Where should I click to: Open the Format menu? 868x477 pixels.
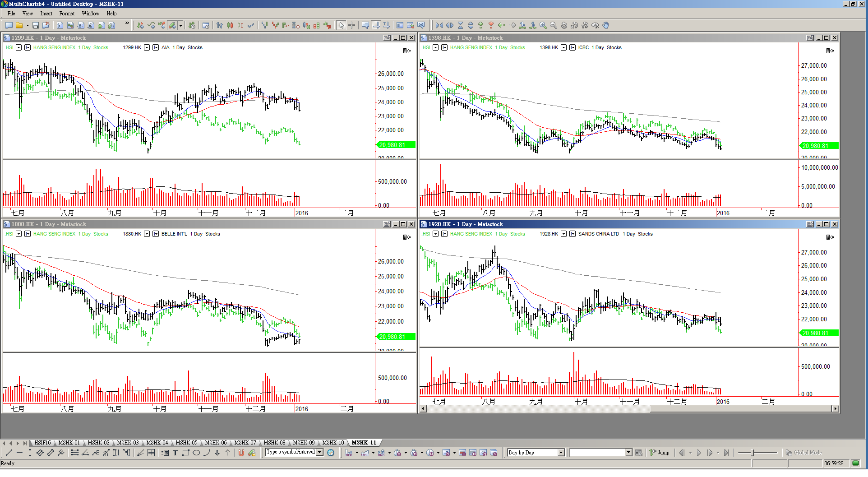[x=67, y=14]
